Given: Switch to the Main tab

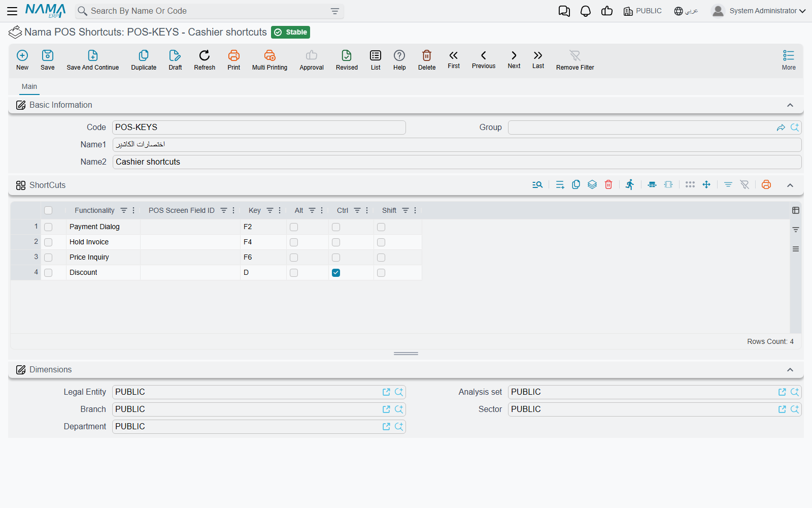Looking at the screenshot, I should [29, 87].
